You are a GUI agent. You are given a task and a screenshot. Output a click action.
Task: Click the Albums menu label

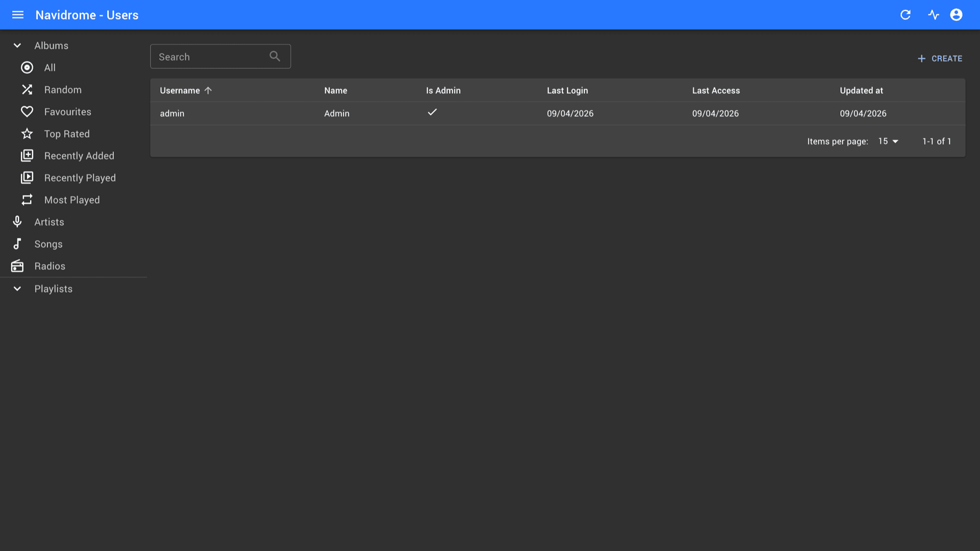pos(51,45)
